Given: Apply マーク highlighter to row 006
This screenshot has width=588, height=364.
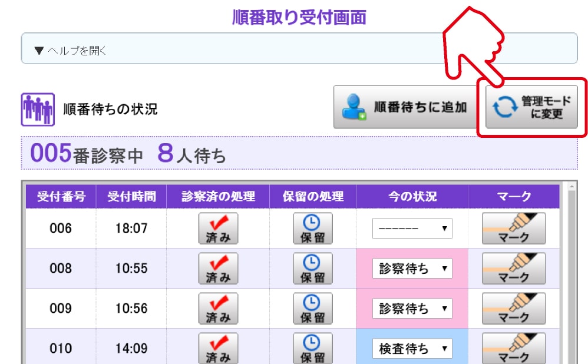Looking at the screenshot, I should click(514, 229).
